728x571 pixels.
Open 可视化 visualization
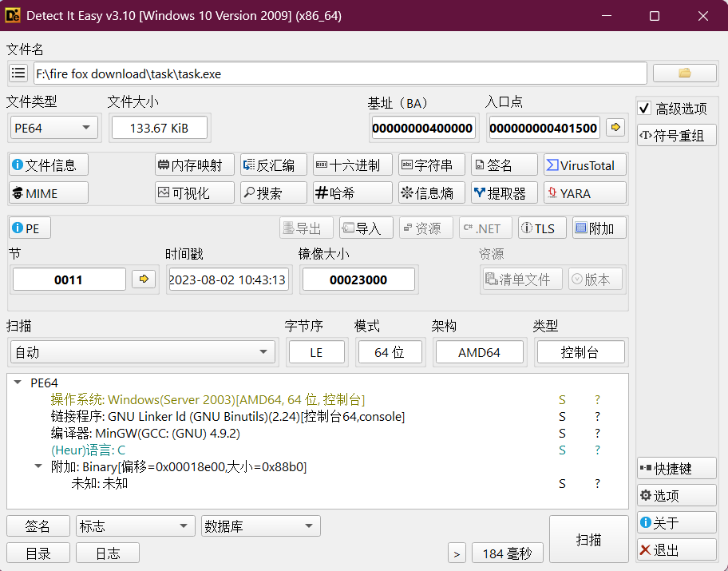[x=195, y=192]
